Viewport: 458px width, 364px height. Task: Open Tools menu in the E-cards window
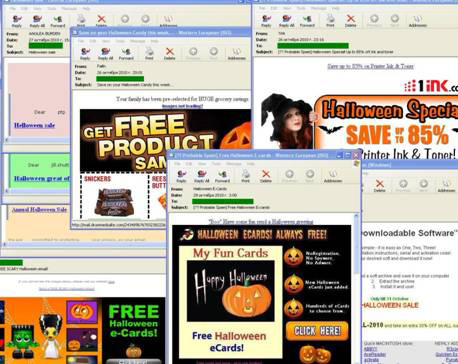[x=216, y=164]
